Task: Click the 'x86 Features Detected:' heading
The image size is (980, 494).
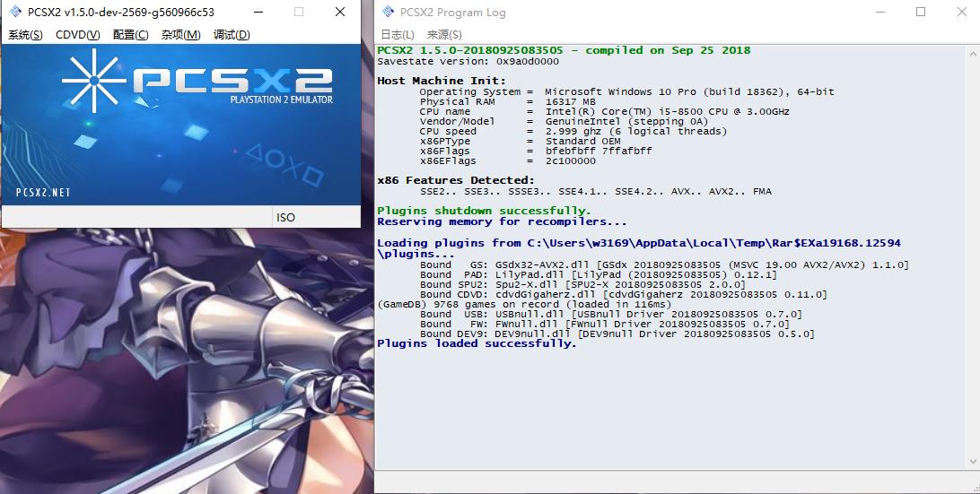Action: 456,180
